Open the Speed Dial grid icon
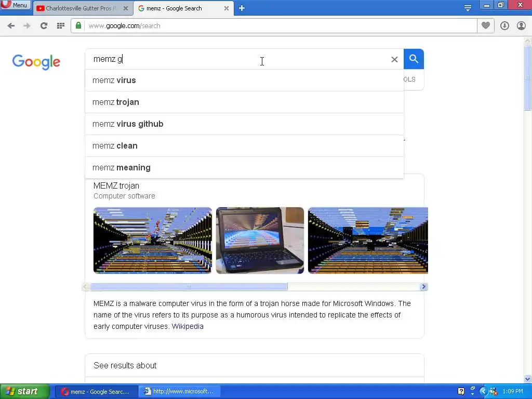 (61, 26)
